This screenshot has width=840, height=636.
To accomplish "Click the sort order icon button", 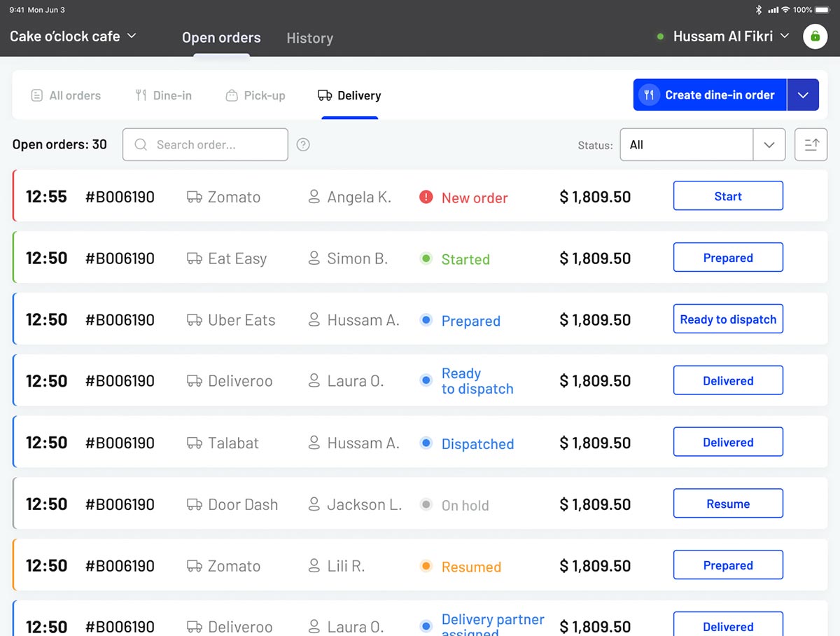I will (x=811, y=145).
